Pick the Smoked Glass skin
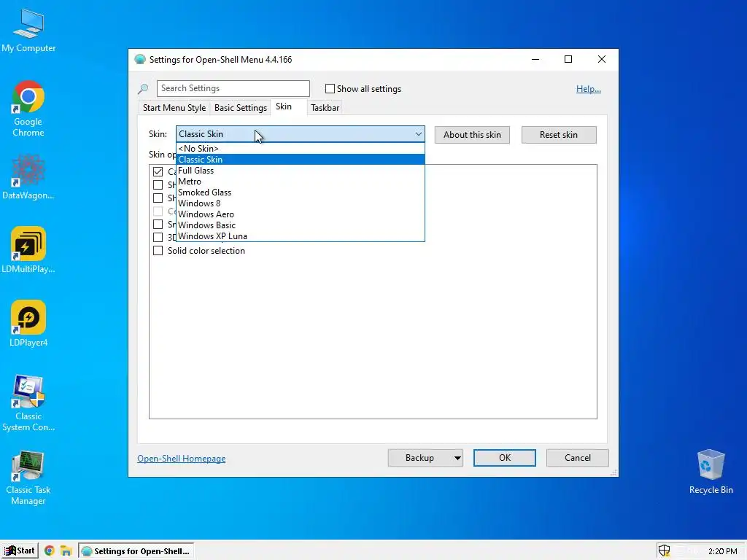Image resolution: width=747 pixels, height=560 pixels. click(300, 192)
